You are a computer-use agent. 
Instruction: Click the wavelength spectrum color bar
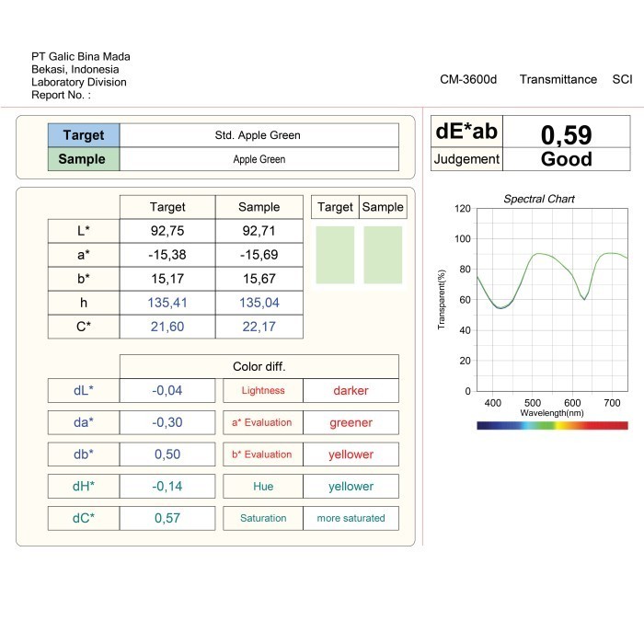552,425
